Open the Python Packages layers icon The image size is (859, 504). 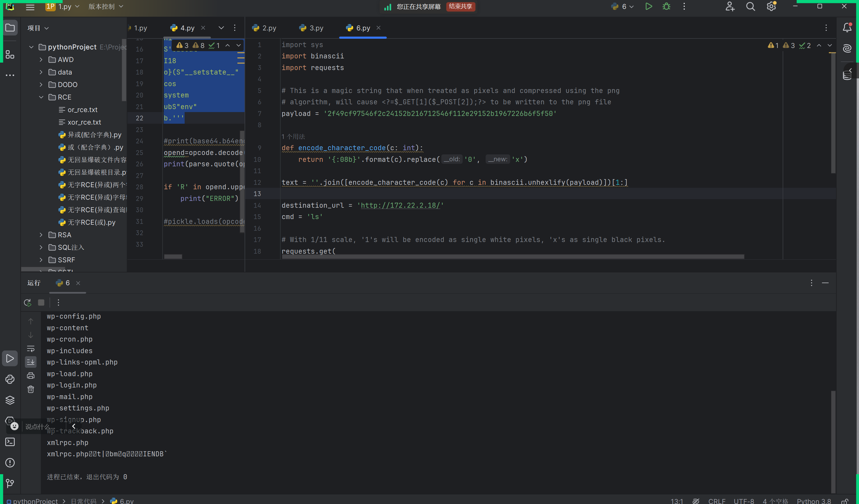[x=10, y=400]
